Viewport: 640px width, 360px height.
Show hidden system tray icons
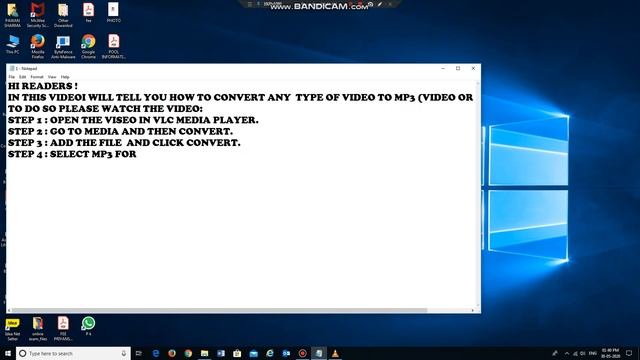pyautogui.click(x=567, y=353)
